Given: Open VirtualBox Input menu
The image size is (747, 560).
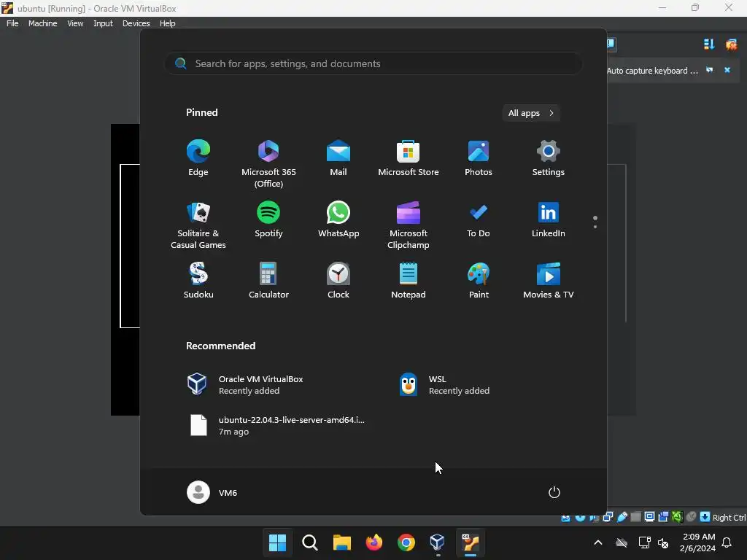Looking at the screenshot, I should (x=103, y=23).
